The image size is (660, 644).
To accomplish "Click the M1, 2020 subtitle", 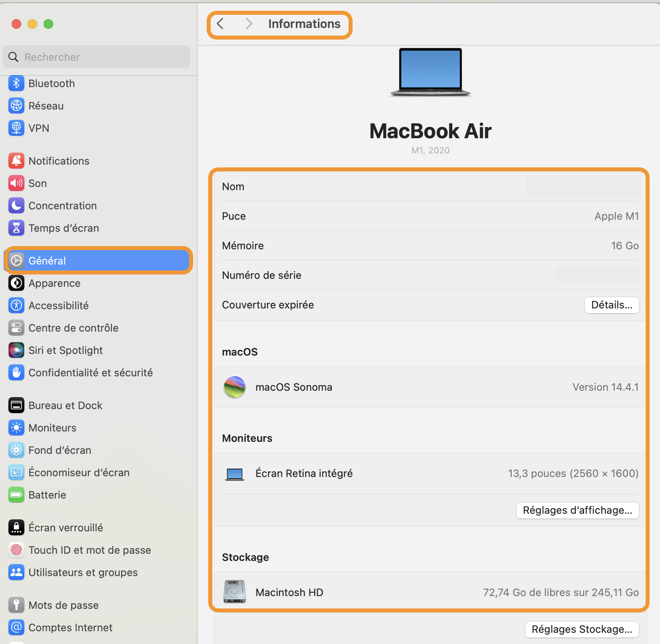I will 431,150.
